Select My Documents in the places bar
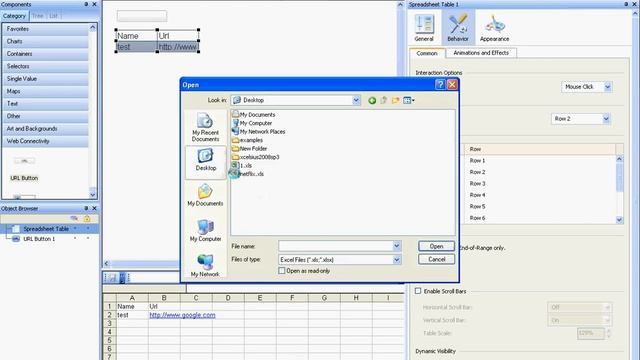The image size is (640, 360). [x=205, y=195]
